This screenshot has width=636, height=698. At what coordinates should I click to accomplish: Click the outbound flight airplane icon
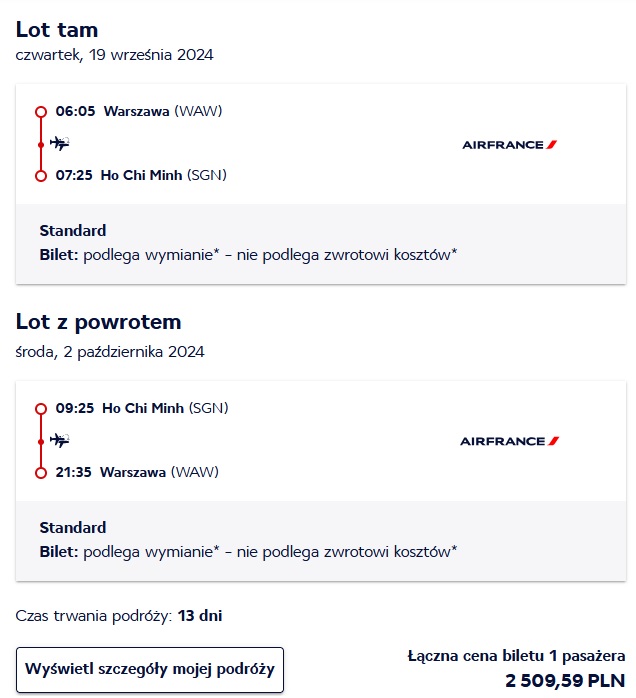coord(59,143)
